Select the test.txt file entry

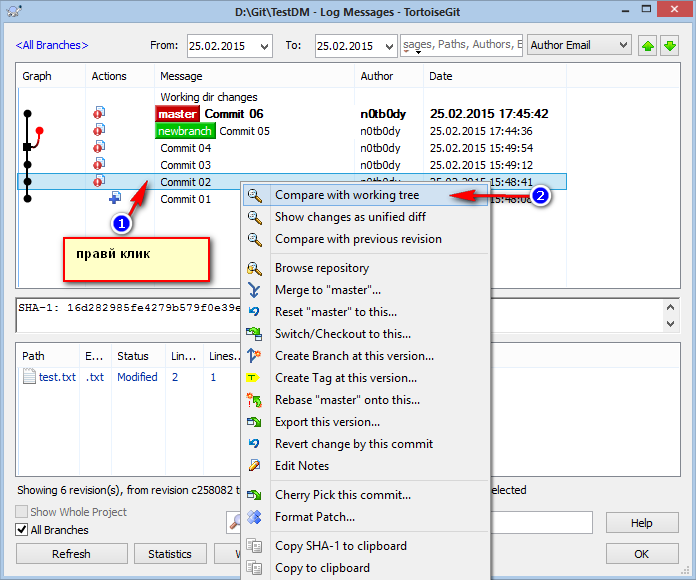[x=57, y=377]
